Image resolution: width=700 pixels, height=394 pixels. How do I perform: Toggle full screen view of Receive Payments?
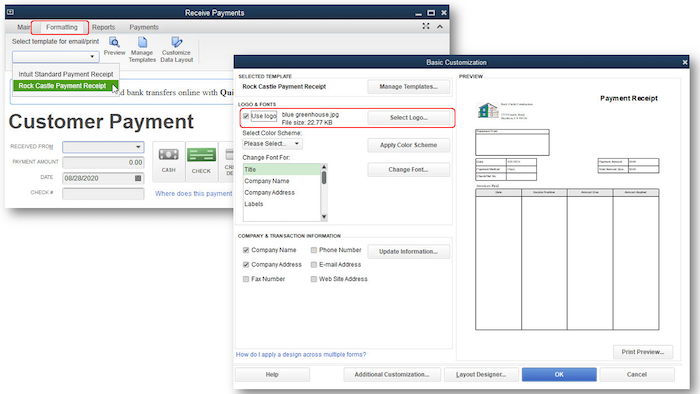[426, 26]
